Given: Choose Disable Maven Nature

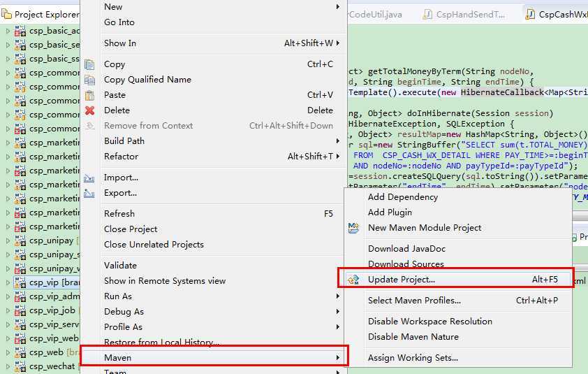Looking at the screenshot, I should 458,337.
